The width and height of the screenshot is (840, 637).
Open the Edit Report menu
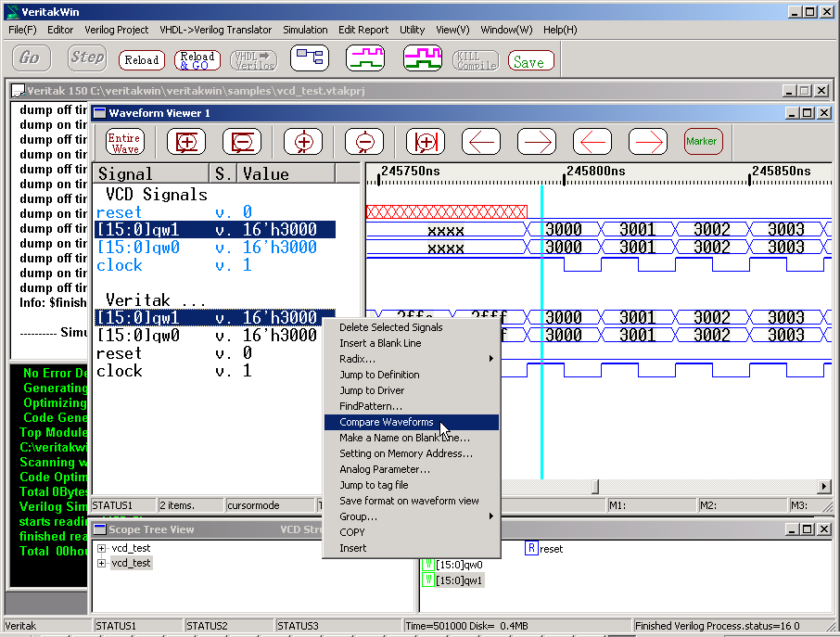363,30
